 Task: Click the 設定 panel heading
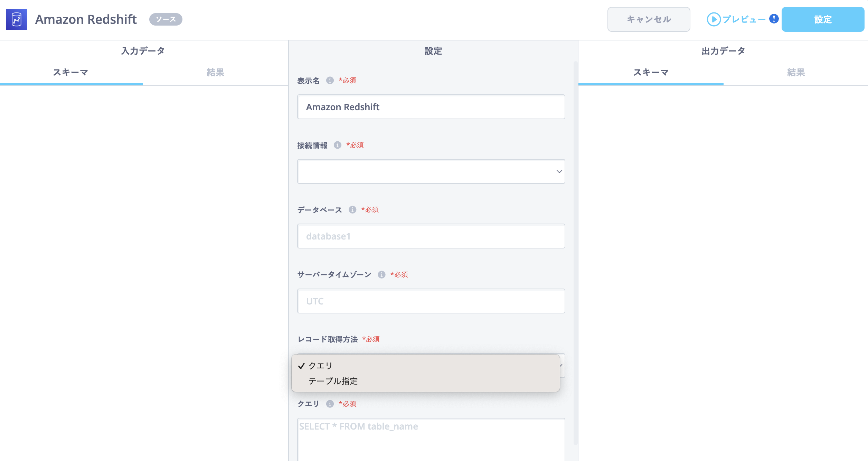point(433,51)
